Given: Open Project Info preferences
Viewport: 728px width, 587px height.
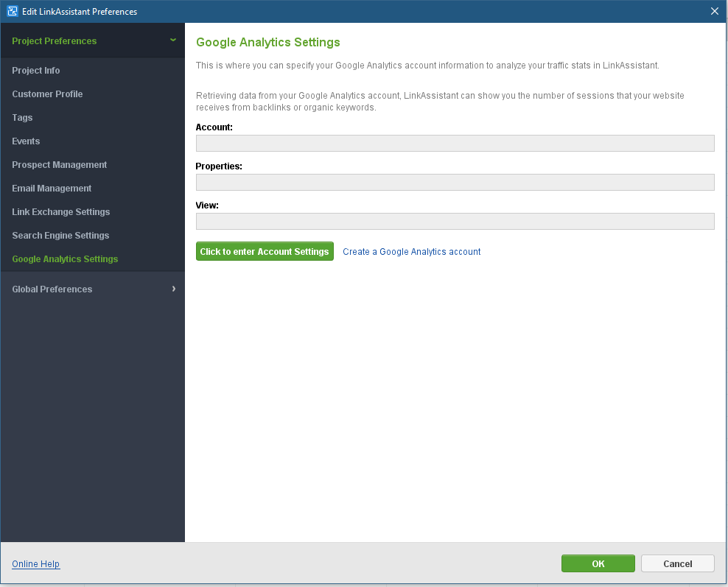Looking at the screenshot, I should (36, 71).
